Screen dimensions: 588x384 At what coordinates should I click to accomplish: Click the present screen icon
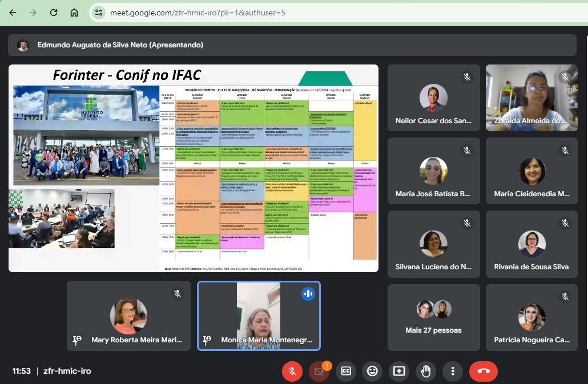[x=399, y=371]
